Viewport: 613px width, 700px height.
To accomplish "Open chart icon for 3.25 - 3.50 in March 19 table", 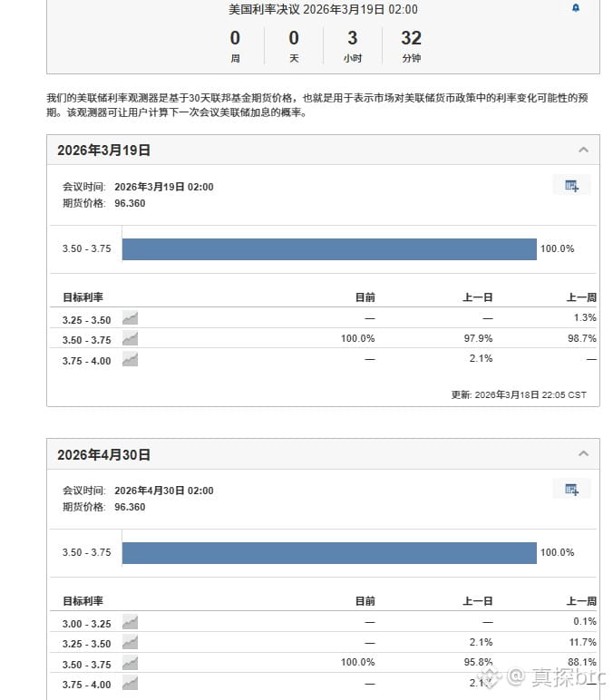I will (131, 318).
